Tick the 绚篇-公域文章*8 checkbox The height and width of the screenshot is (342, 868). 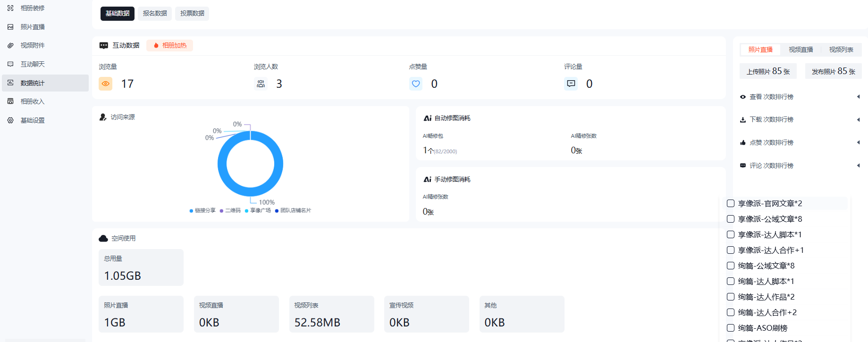click(x=731, y=266)
